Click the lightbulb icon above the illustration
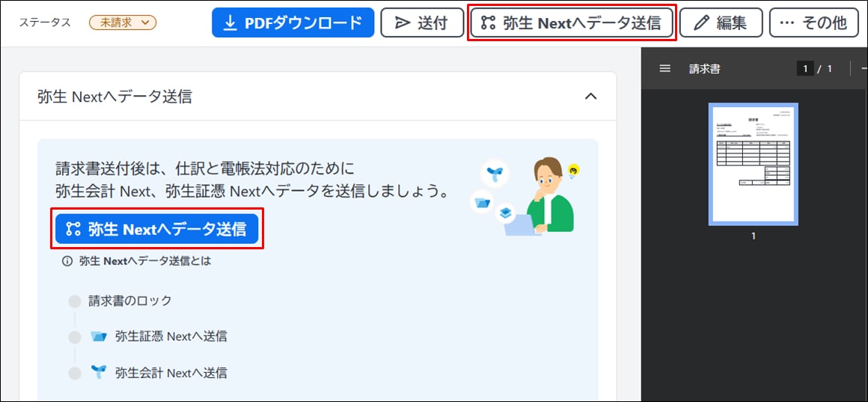Screen dimensions: 868x402 pos(573,171)
